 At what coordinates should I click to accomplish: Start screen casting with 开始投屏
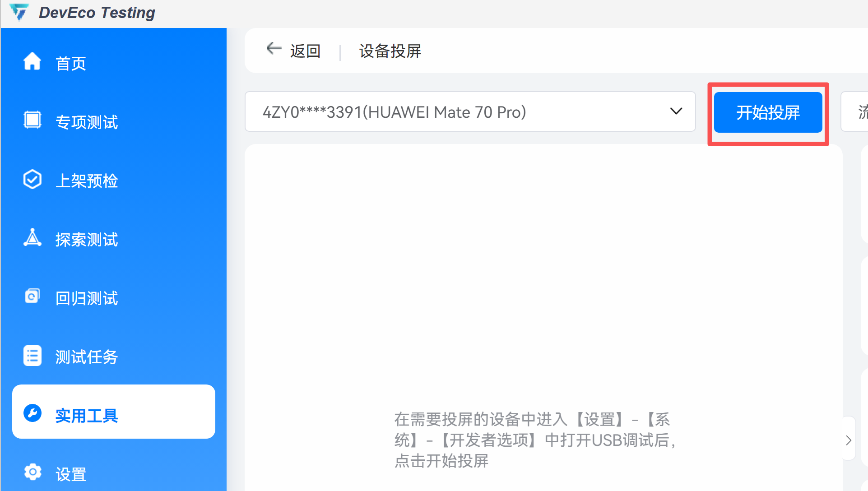[768, 112]
